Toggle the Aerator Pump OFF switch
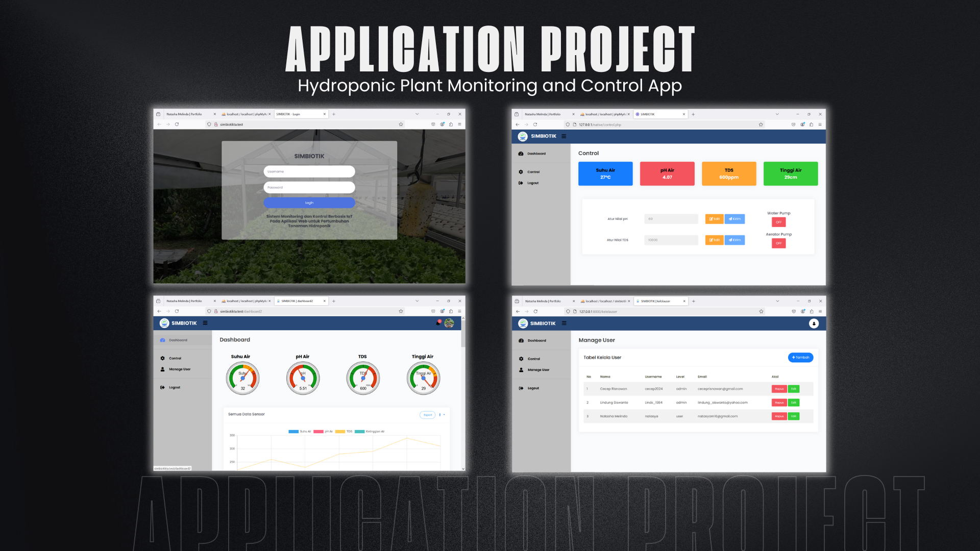 pos(778,243)
